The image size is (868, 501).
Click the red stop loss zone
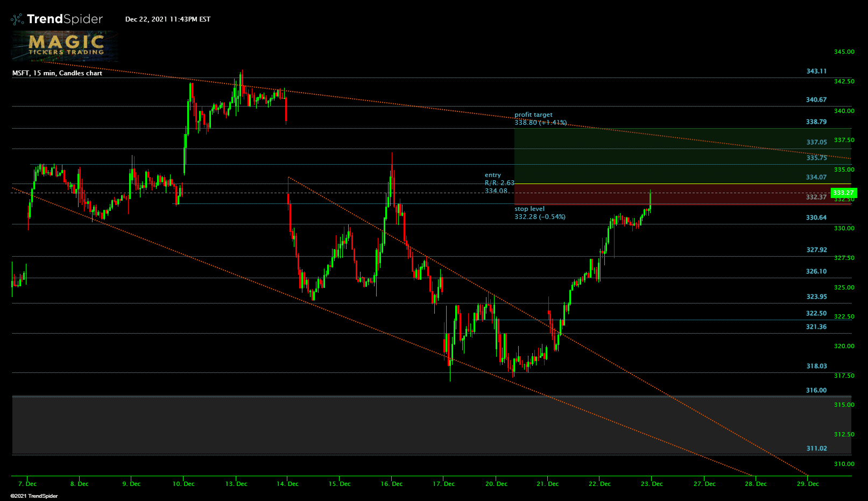point(682,194)
